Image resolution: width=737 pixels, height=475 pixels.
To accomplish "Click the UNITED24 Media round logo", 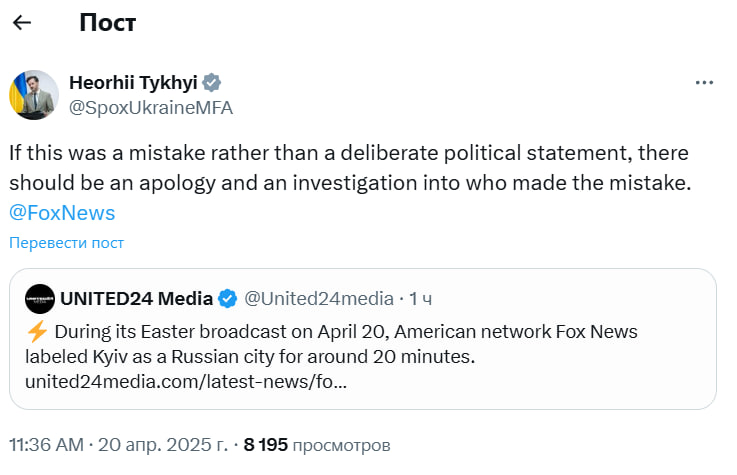I will (x=40, y=298).
